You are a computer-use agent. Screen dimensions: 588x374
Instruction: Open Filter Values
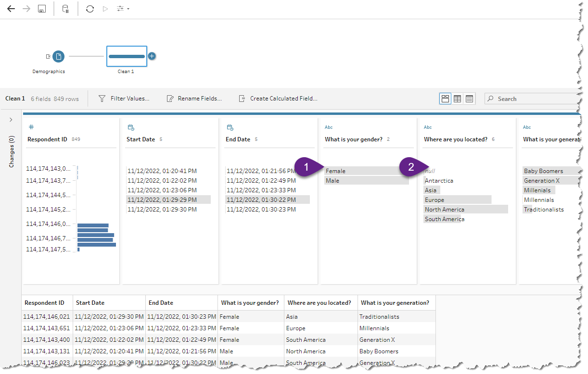[x=124, y=99]
